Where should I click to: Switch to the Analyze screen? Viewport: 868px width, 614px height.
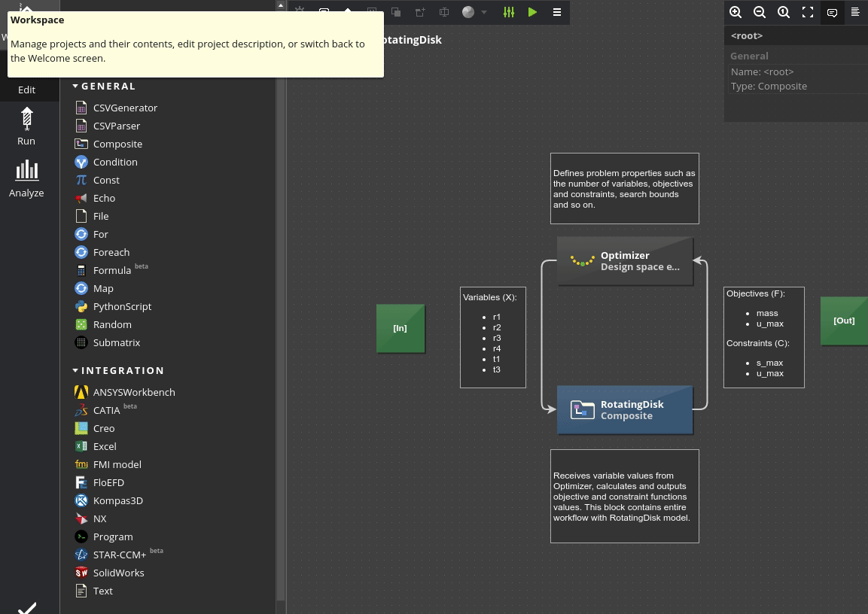point(26,178)
